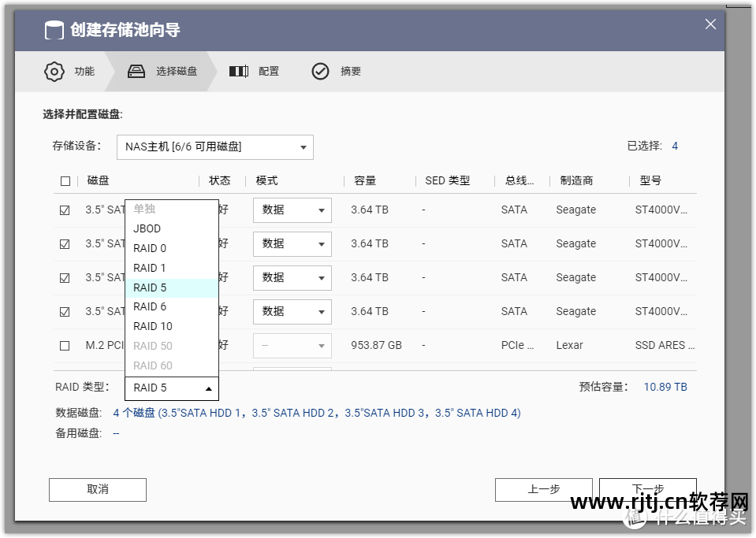Click the disk drive icon for 选择磁盘 step
Viewport: 756px width, 538px height.
point(136,71)
